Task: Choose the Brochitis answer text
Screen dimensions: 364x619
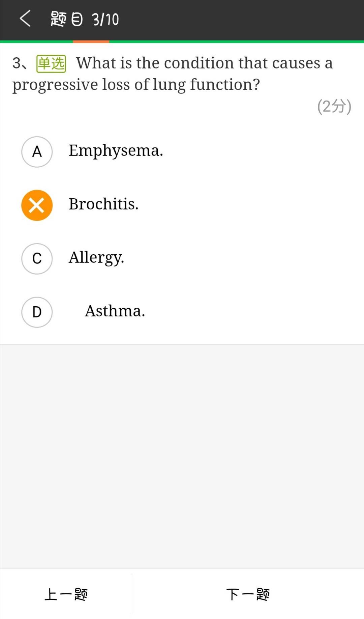Action: tap(103, 204)
